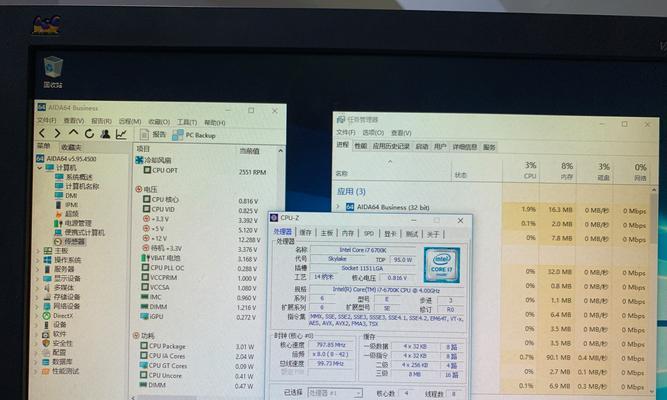Switch to CPU-Z 内存 tab
This screenshot has width=667, height=400.
(348, 233)
